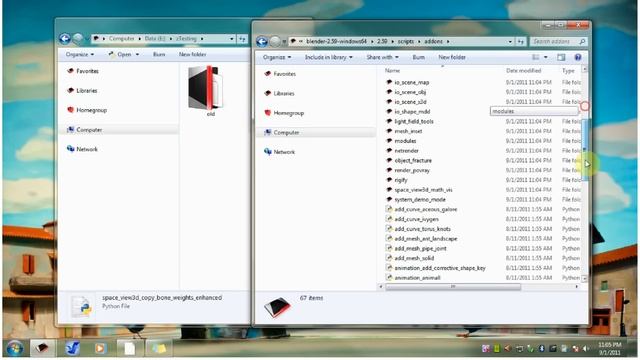This screenshot has height=360, width=640.
Task: Click the addons list horizontal scrollbar
Action: 453,287
